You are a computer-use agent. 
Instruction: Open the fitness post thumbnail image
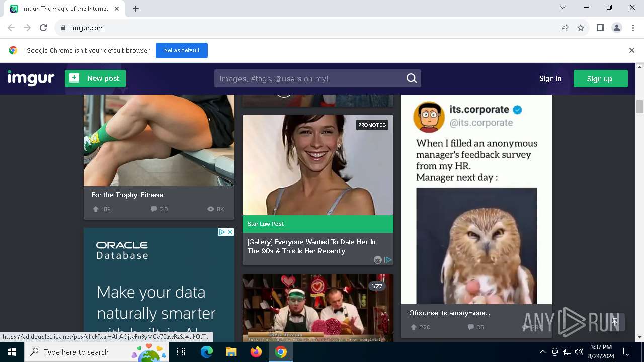click(159, 140)
